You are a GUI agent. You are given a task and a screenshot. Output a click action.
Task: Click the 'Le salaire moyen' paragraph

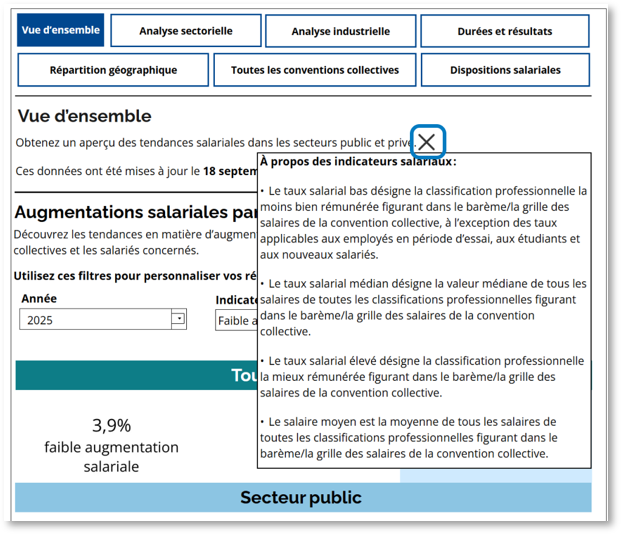[x=409, y=438]
